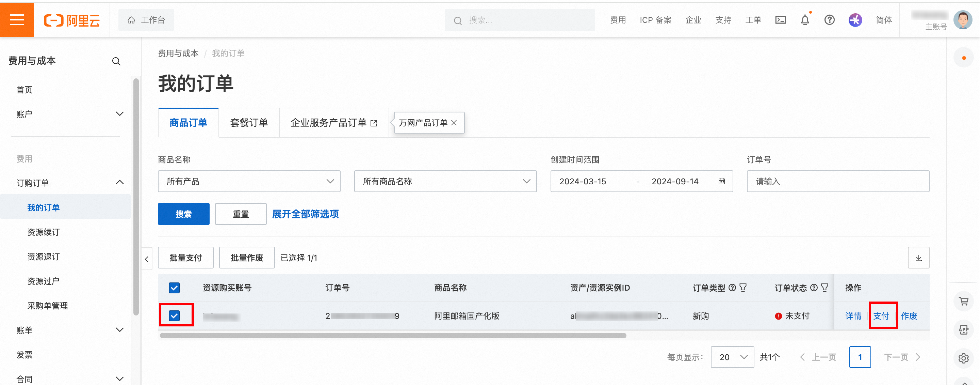This screenshot has width=980, height=385.
Task: Click the download orders icon
Action: tap(918, 258)
